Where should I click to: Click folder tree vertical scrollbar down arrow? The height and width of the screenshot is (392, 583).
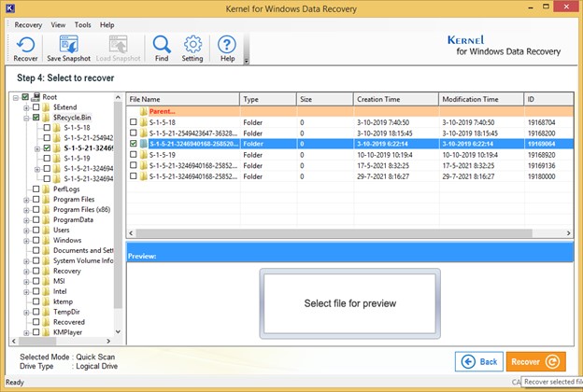pos(118,331)
